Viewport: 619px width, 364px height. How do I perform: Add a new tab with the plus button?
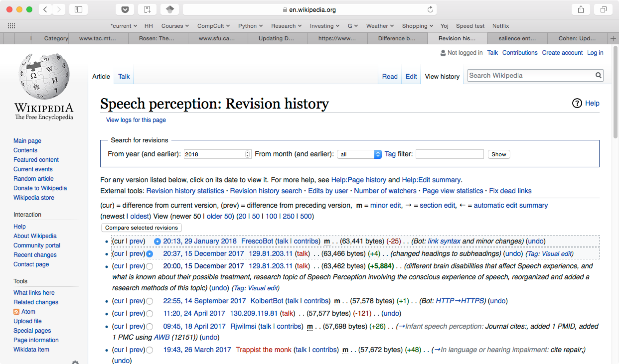(x=613, y=39)
